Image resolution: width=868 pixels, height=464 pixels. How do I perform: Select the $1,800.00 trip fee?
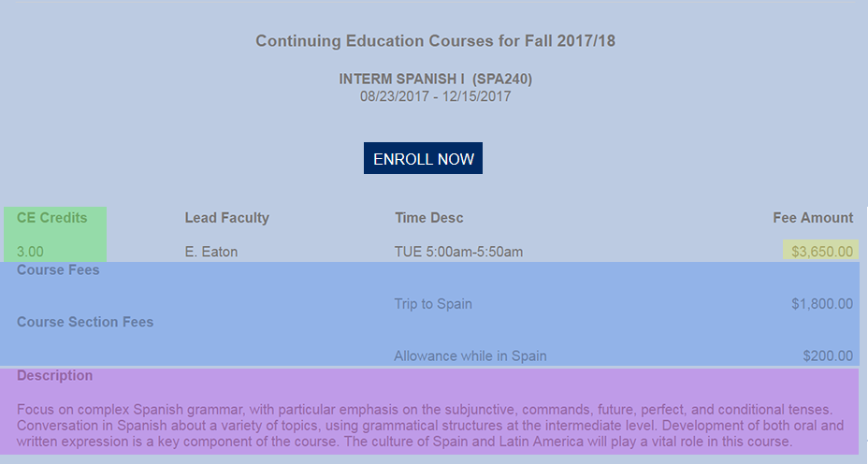[822, 304]
